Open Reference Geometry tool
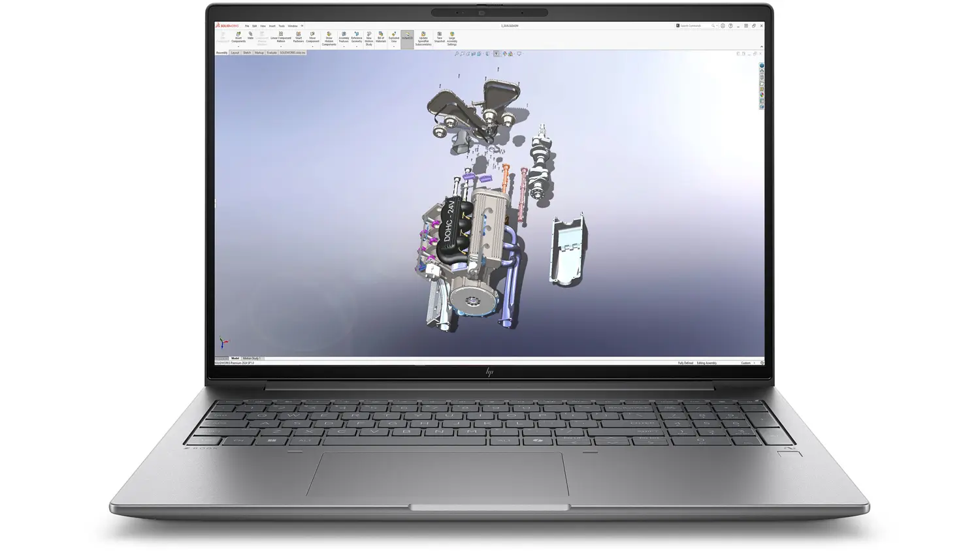Image resolution: width=980 pixels, height=551 pixels. tap(357, 37)
